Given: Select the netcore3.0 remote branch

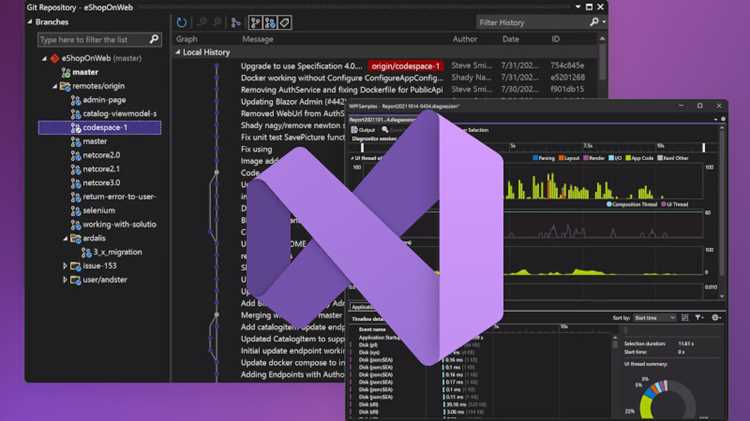Looking at the screenshot, I should tap(101, 183).
